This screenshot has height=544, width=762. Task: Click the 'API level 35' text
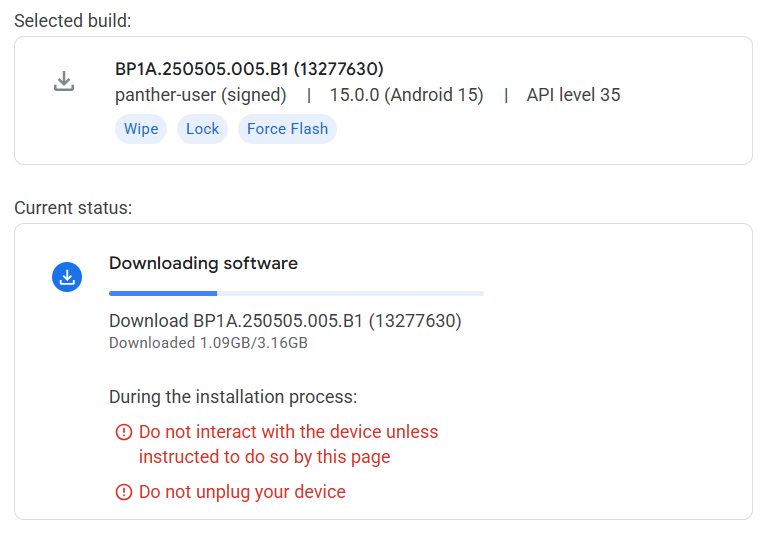click(573, 95)
